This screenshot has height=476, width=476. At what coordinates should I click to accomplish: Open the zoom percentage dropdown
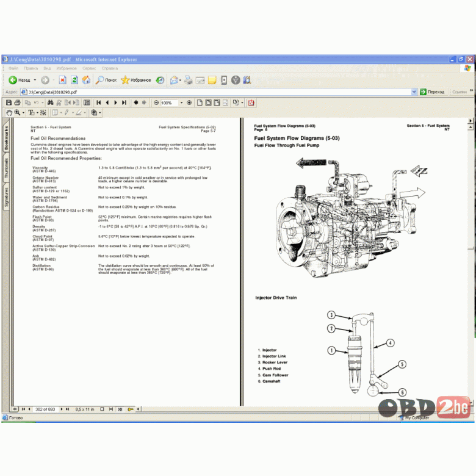click(x=181, y=103)
